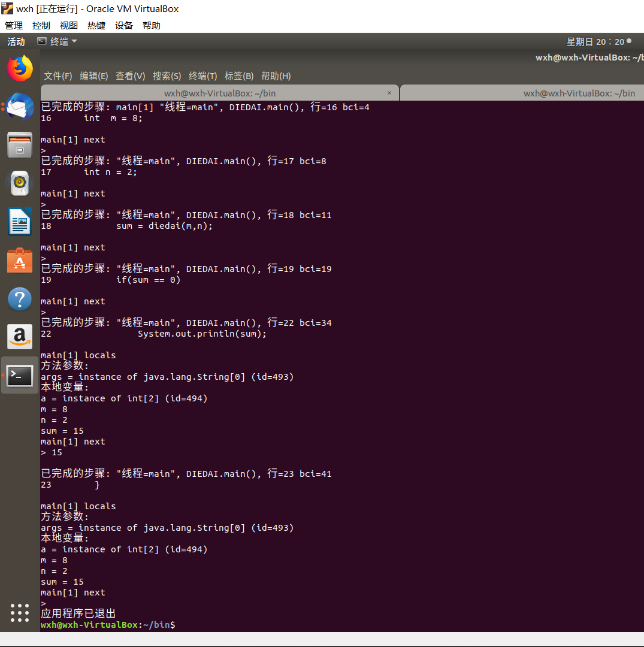Viewport: 644px width, 647px height.
Task: Open Ubuntu Software store icon
Action: 20,260
